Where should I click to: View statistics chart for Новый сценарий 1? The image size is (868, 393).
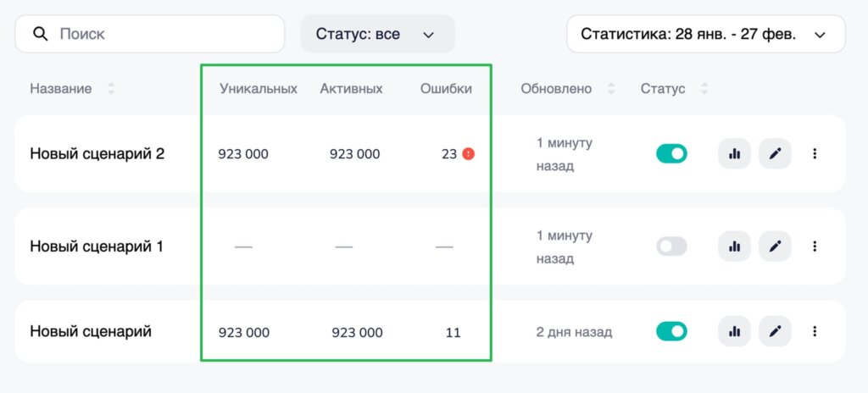pos(734,246)
